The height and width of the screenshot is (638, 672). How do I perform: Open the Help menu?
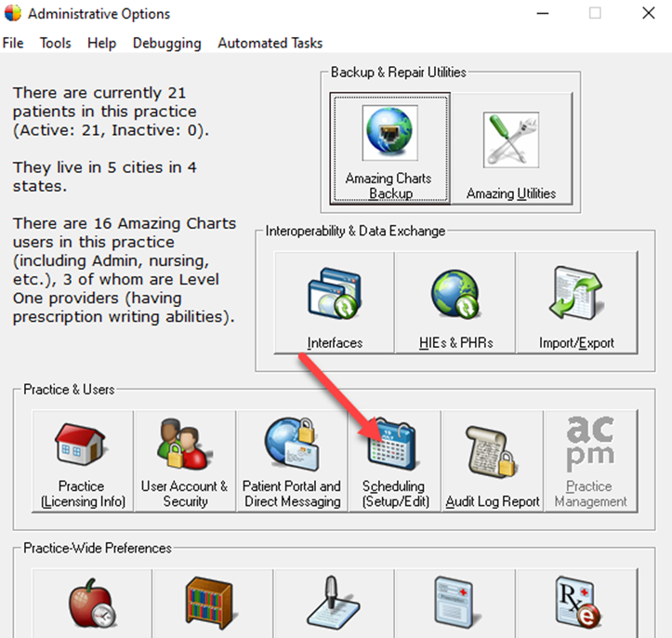point(101,43)
